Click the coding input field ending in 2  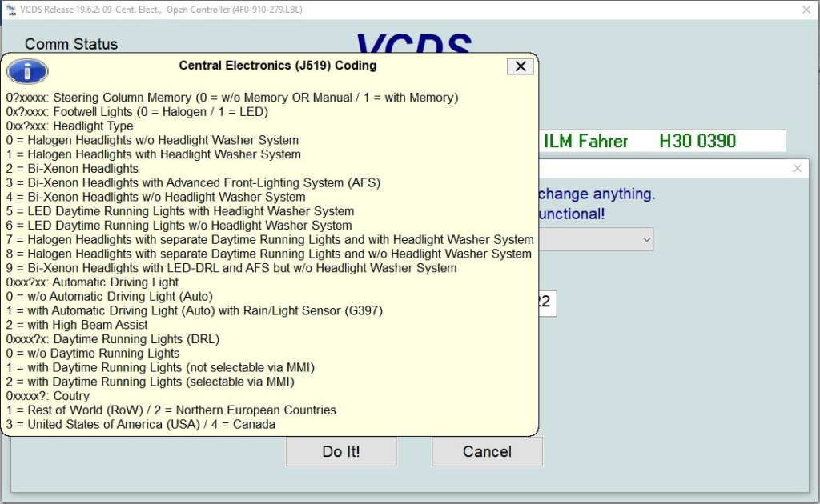click(x=548, y=303)
